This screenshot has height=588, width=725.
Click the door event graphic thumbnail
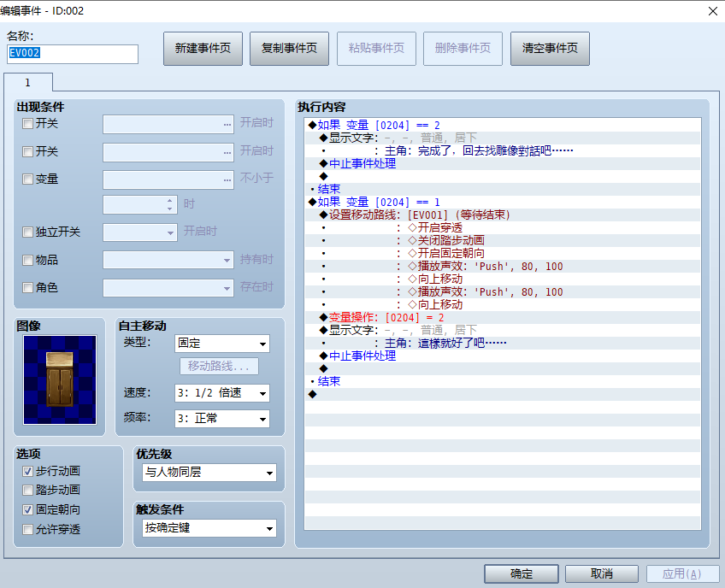pos(60,379)
